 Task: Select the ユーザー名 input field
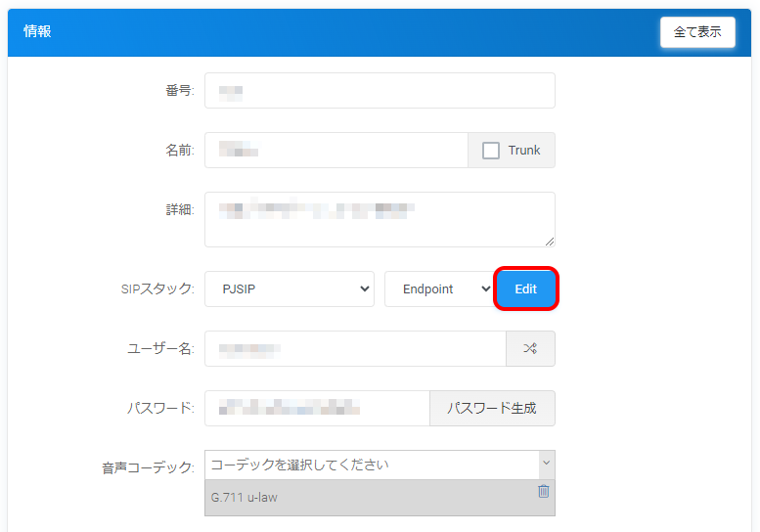(x=354, y=348)
